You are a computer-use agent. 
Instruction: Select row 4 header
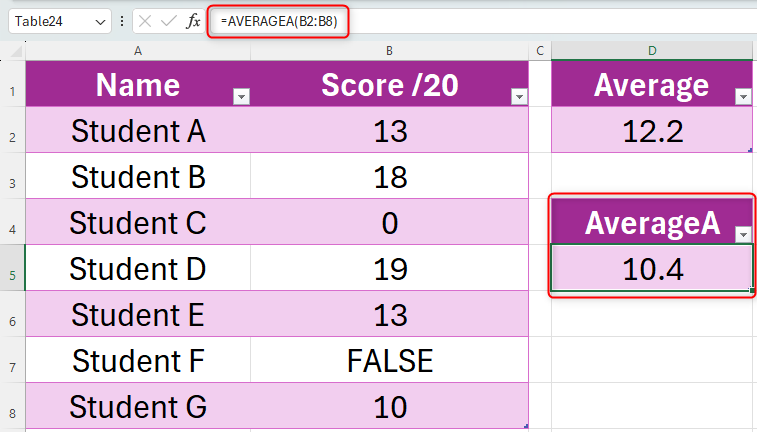click(13, 222)
